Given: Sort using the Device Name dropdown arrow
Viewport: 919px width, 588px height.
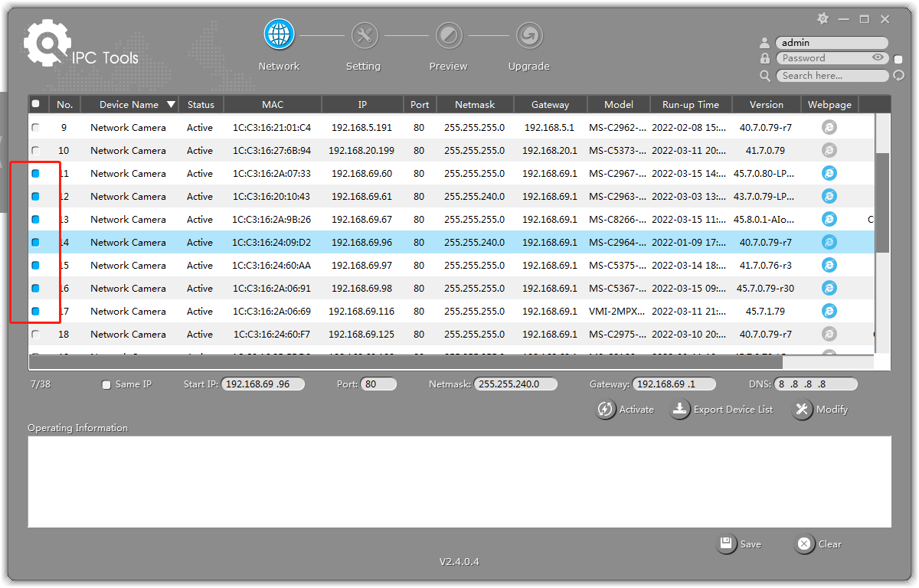Looking at the screenshot, I should point(171,105).
